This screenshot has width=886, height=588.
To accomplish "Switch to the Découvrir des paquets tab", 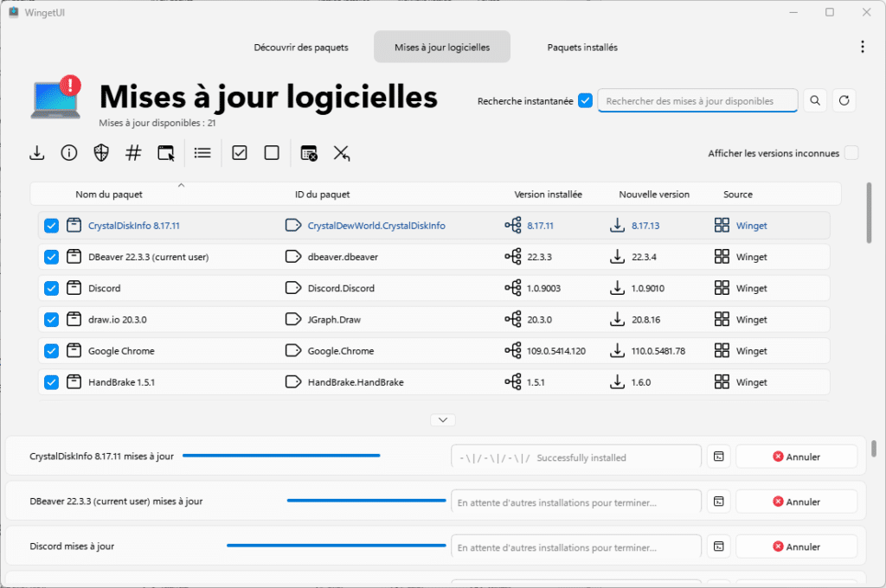I will (301, 47).
